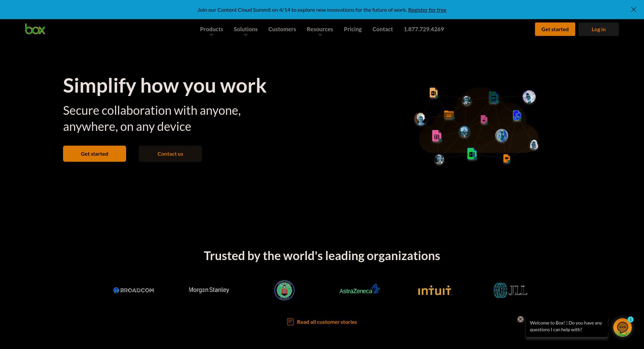This screenshot has height=349, width=644.
Task: Click the pink spreadsheet file icon
Action: point(437,136)
